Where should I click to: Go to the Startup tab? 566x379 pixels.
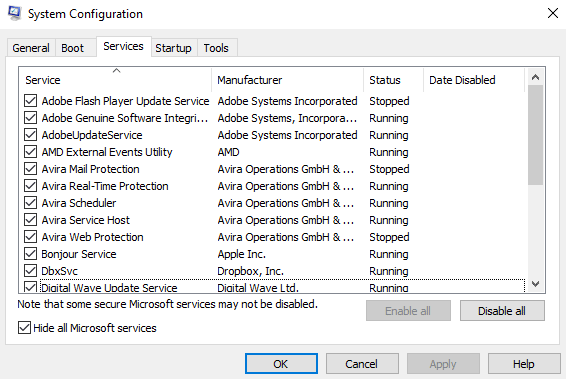[x=173, y=48]
